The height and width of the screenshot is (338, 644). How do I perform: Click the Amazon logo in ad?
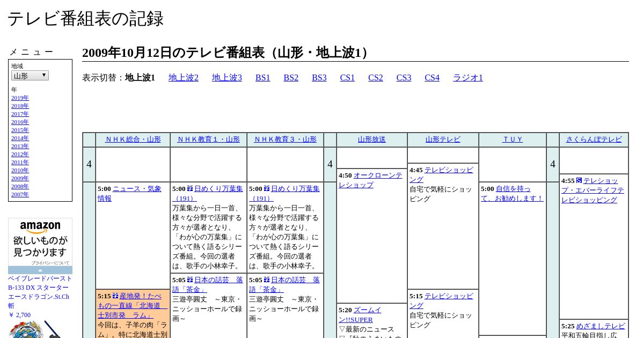[40, 227]
